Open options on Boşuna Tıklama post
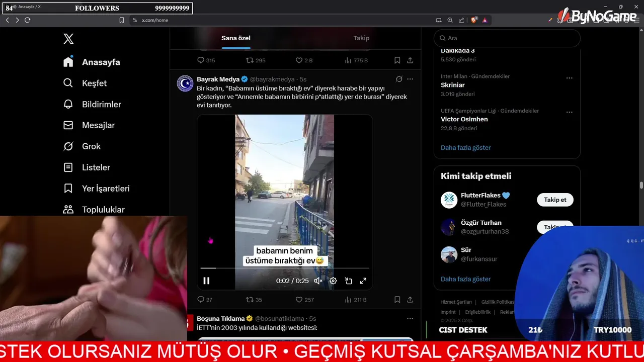This screenshot has width=644, height=362. point(410,318)
